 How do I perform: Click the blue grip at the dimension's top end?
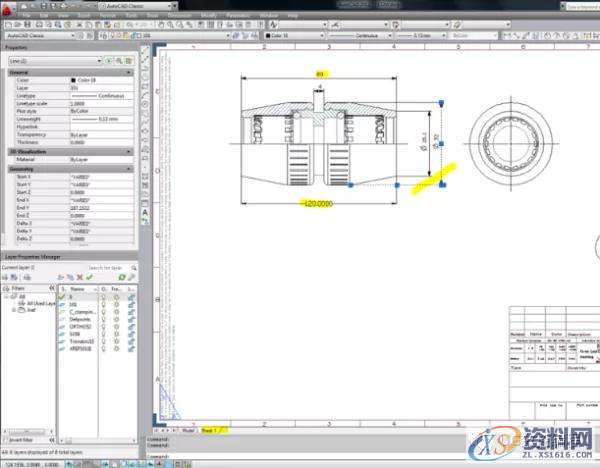coord(442,103)
